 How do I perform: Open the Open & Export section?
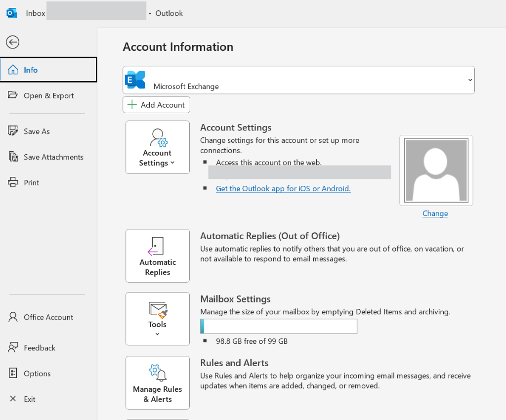pos(48,95)
